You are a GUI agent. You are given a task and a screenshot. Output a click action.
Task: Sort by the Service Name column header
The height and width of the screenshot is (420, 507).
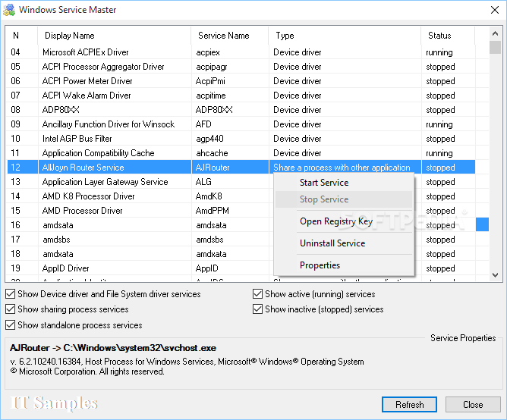[229, 36]
